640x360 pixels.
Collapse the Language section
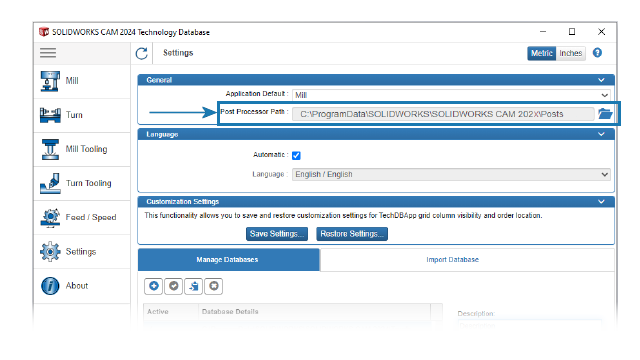pyautogui.click(x=601, y=134)
